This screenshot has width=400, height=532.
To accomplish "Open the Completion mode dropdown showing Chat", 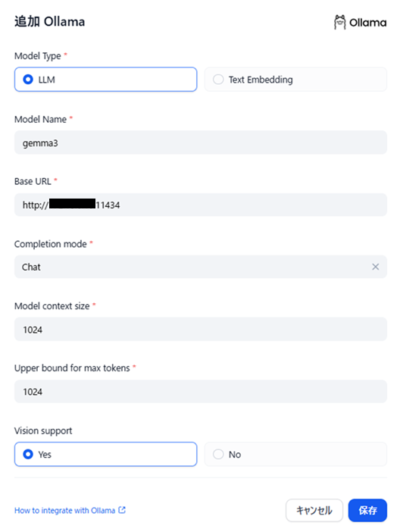I will [x=201, y=267].
